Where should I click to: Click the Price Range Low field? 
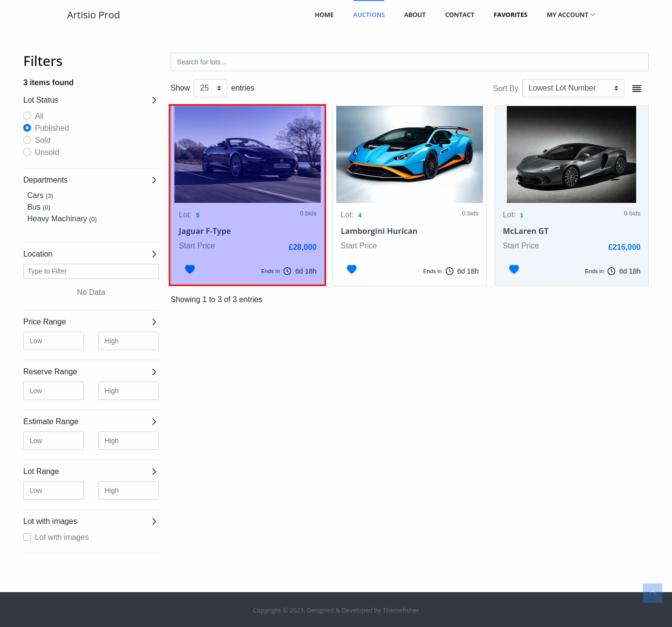pos(53,341)
